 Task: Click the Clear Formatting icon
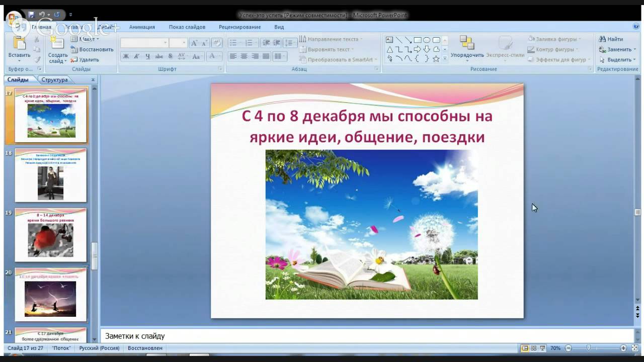click(217, 43)
